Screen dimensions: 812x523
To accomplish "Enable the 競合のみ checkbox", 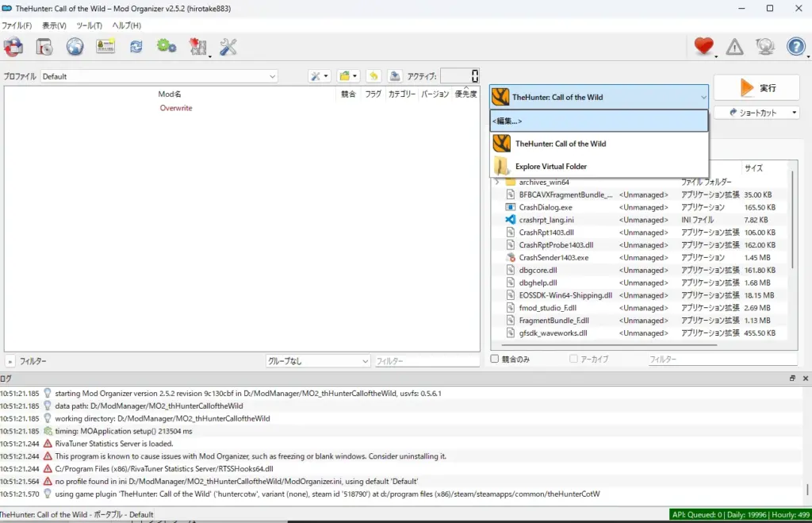I will tap(496, 360).
